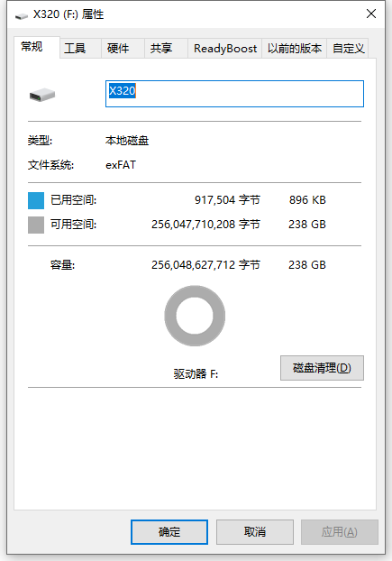
Task: Open the 硬件 tab
Action: tap(123, 49)
